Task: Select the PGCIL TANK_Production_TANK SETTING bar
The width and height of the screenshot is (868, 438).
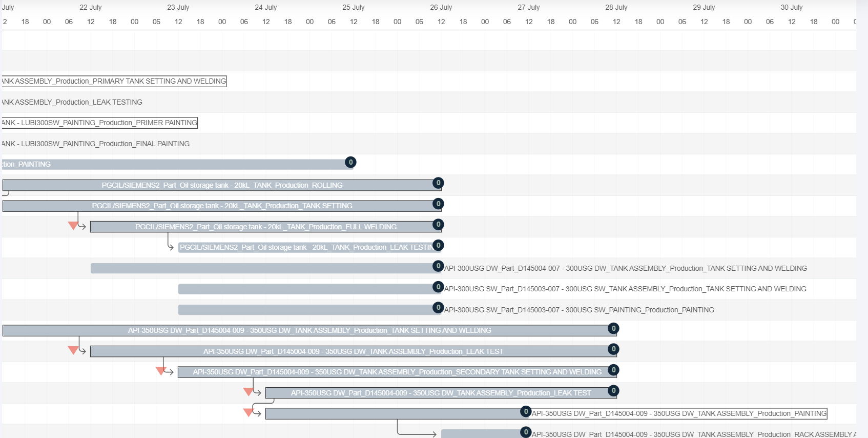Action: click(222, 206)
